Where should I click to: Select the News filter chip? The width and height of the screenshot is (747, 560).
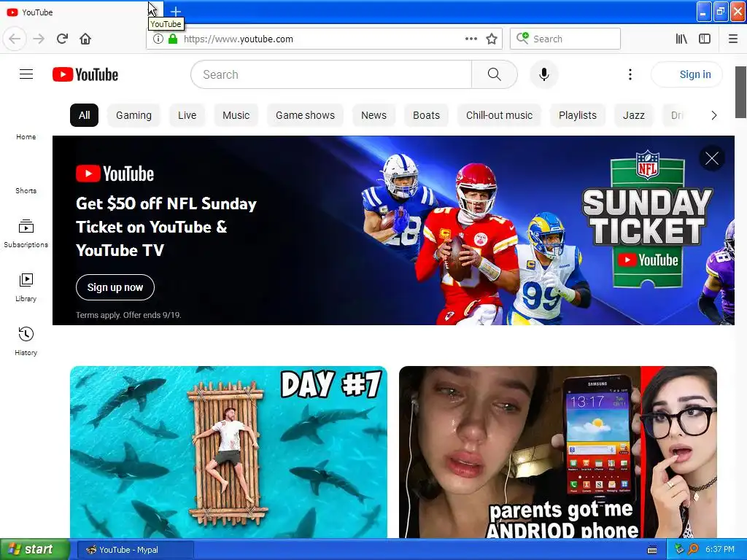click(x=374, y=115)
